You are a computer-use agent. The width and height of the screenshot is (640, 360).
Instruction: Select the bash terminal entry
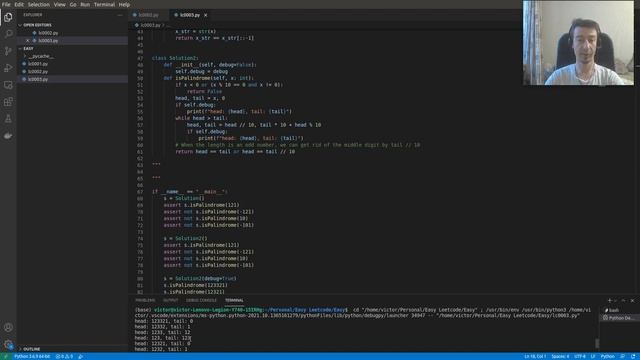[x=619, y=310]
